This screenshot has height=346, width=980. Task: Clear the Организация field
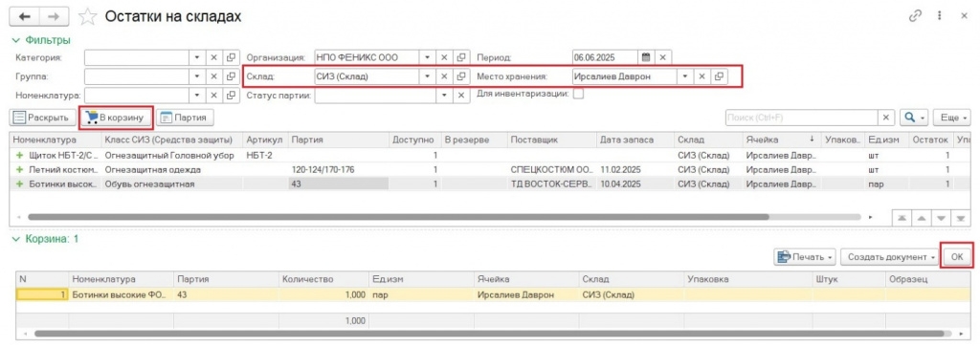[444, 57]
